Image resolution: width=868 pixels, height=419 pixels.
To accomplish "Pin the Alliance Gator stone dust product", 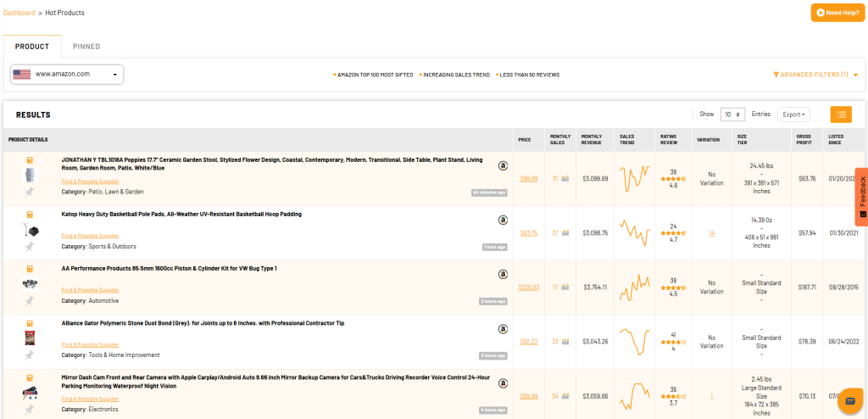I will (30, 355).
